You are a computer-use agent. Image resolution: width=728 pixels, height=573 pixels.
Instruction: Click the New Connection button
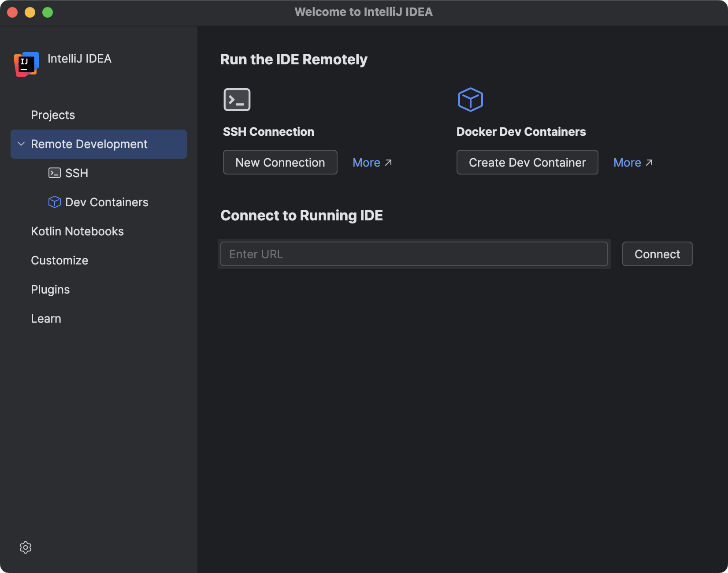(280, 162)
